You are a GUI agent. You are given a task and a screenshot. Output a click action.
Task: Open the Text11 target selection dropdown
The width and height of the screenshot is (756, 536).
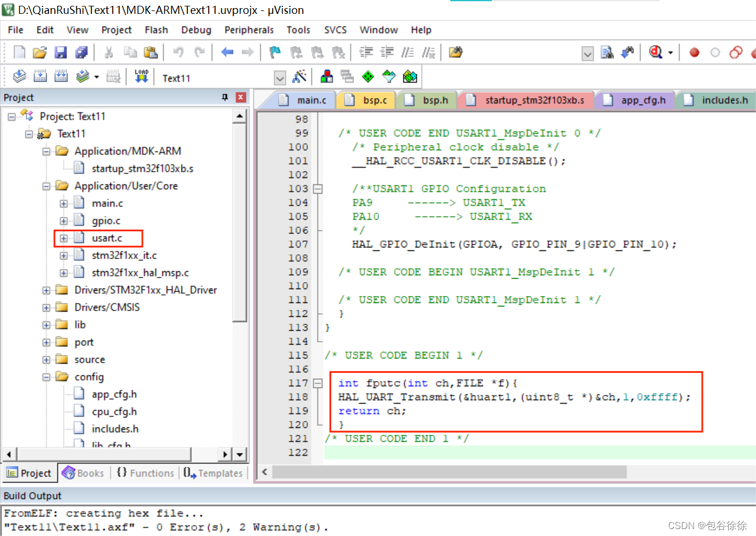click(x=280, y=78)
